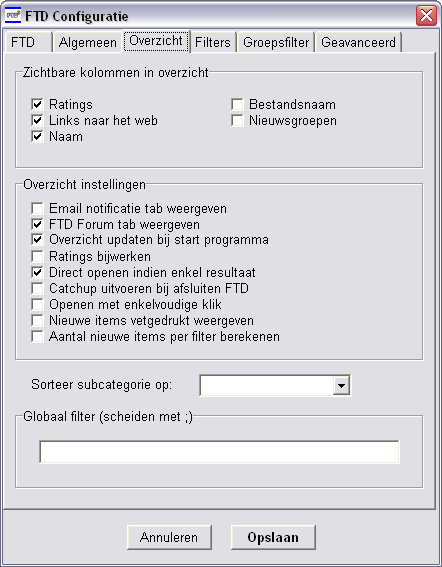Check Nieuwe items vetgedrukt weergeven
The width and height of the screenshot is (442, 567).
tap(37, 320)
